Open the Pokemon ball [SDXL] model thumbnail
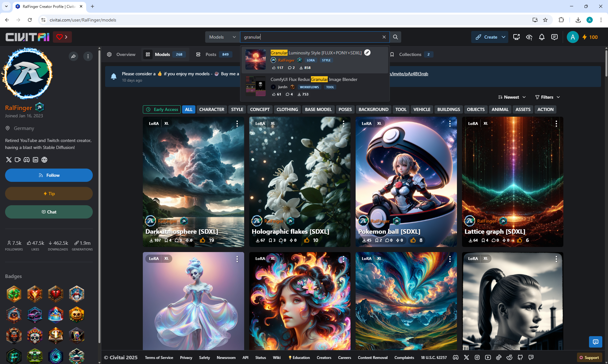The image size is (608, 364). click(x=406, y=177)
